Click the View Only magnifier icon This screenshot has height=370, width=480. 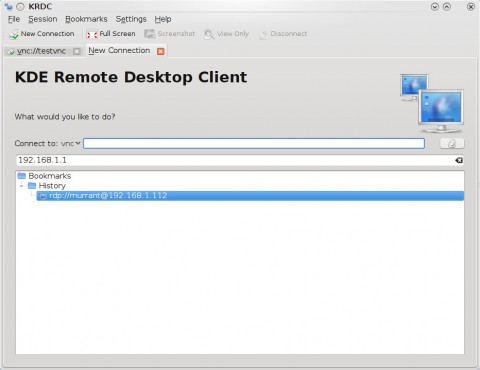pyautogui.click(x=209, y=34)
